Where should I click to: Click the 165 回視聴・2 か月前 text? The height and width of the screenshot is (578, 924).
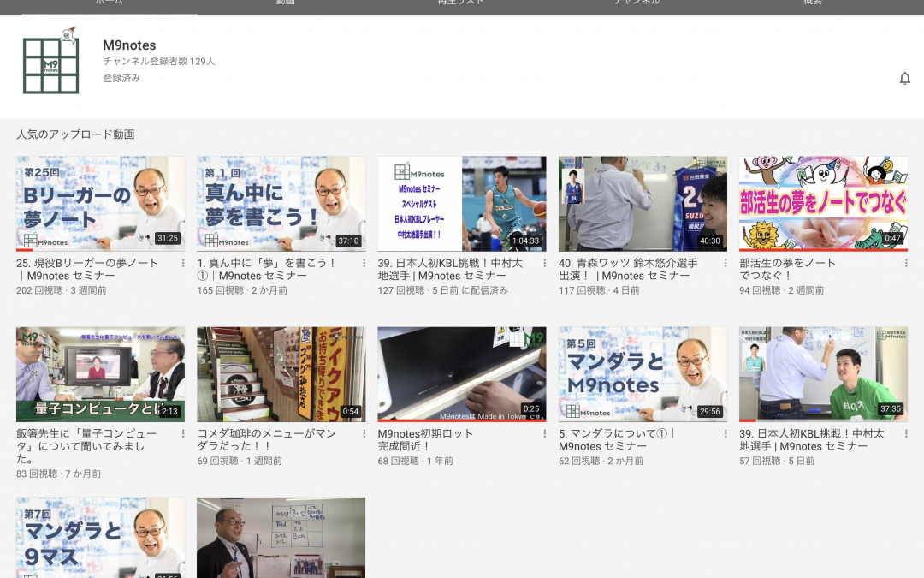coord(242,290)
